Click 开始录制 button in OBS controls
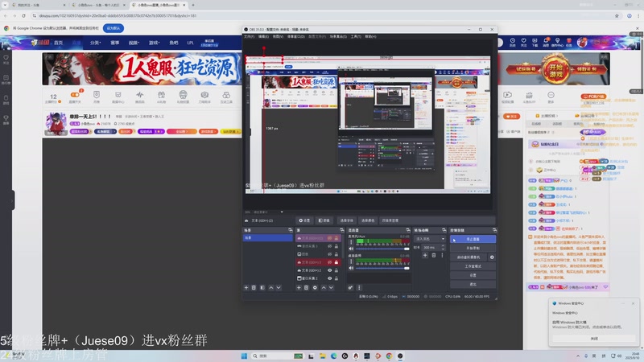 pos(473,248)
